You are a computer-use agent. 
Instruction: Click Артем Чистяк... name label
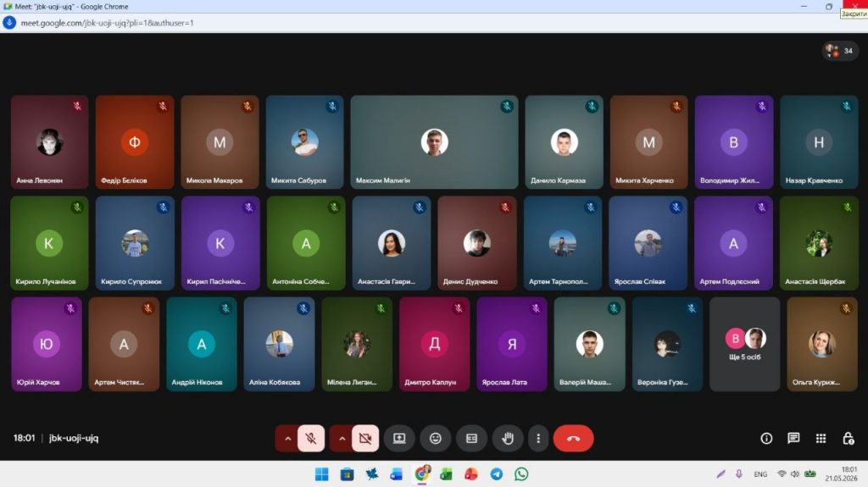pyautogui.click(x=119, y=383)
